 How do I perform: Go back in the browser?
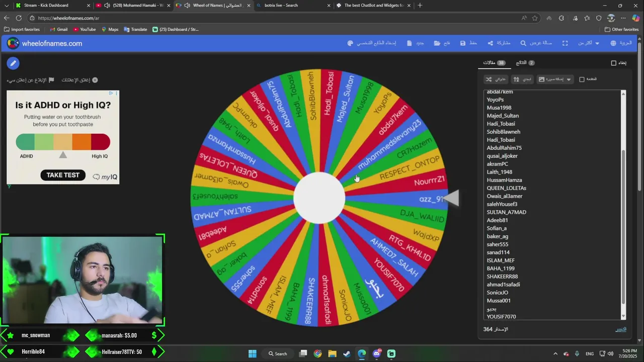[x=7, y=18]
